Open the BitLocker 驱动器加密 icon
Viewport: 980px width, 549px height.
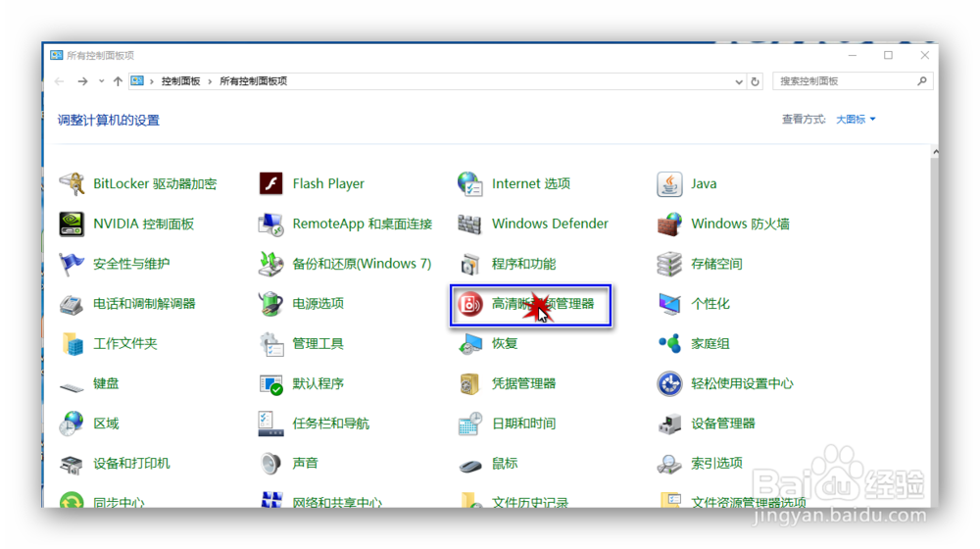click(x=72, y=184)
